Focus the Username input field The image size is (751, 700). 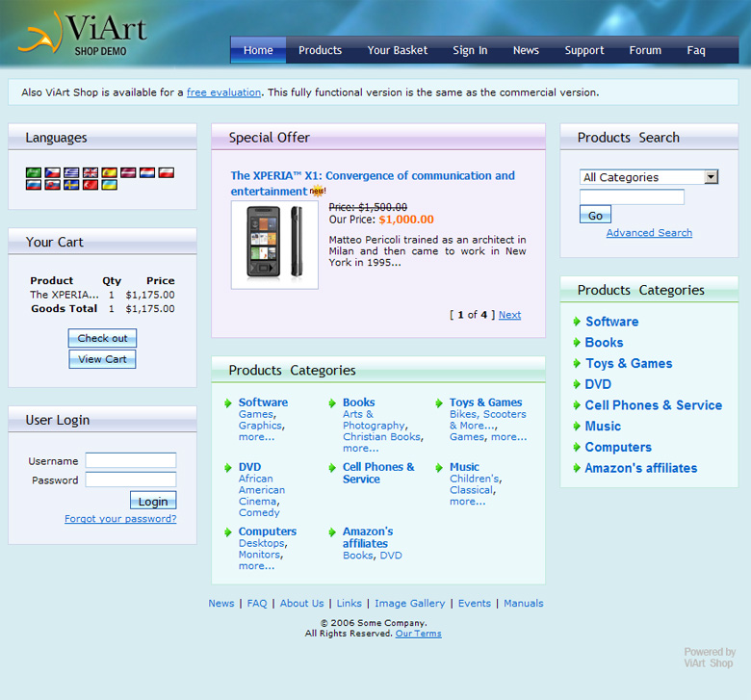[x=131, y=460]
